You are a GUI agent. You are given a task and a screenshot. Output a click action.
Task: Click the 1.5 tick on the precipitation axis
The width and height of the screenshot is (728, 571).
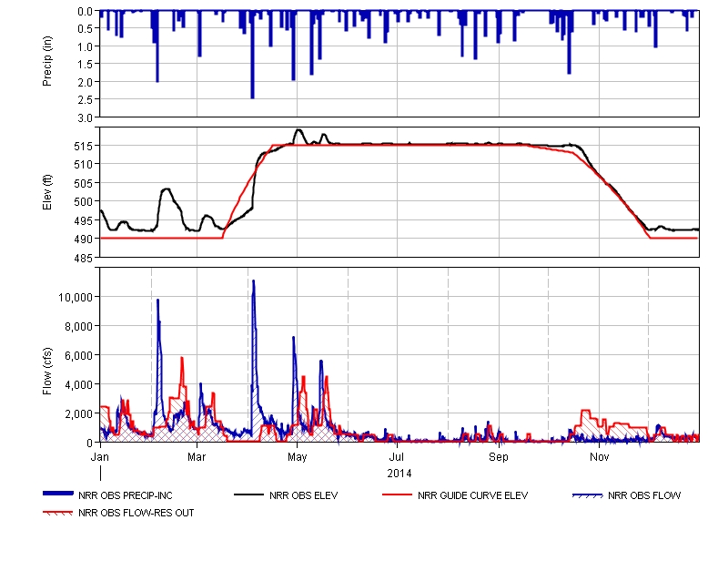pyautogui.click(x=85, y=64)
